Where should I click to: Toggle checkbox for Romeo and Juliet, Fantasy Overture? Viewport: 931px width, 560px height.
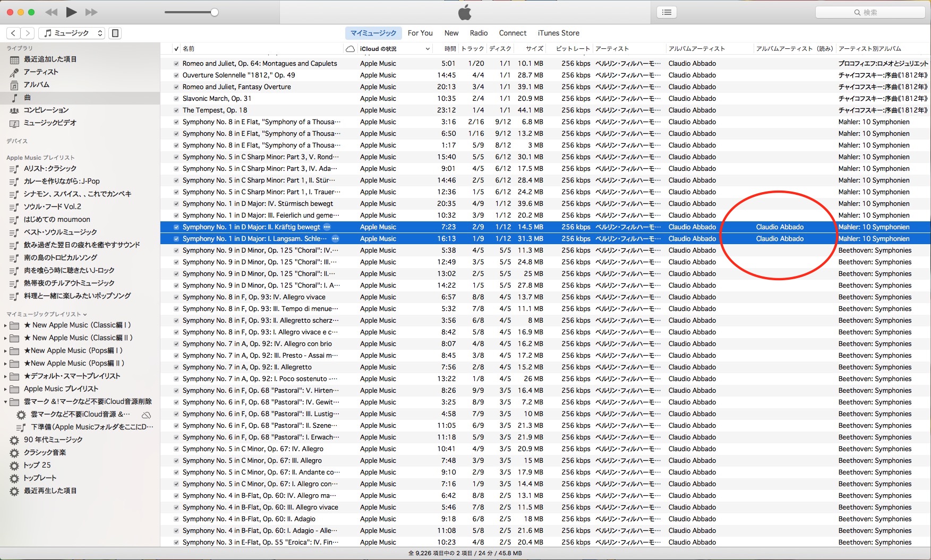pos(176,87)
